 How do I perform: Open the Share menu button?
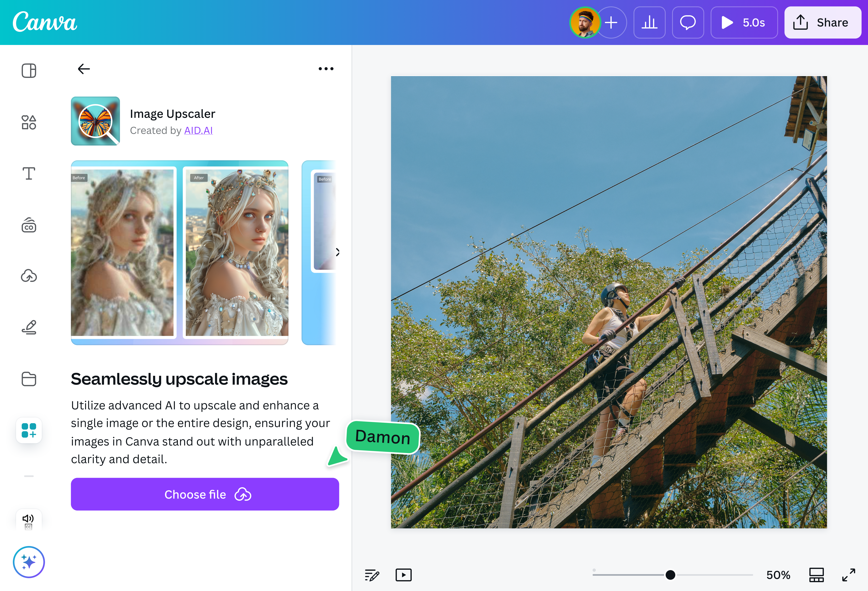click(822, 23)
